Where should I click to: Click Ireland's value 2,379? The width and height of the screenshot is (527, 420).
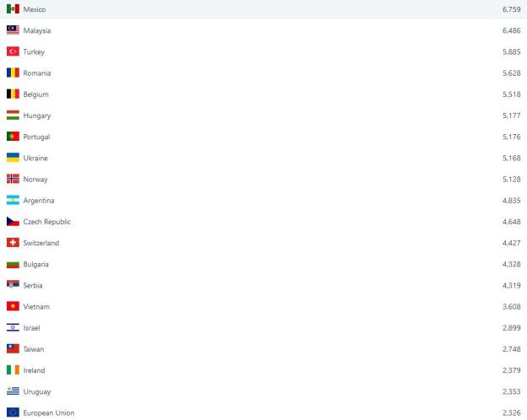pyautogui.click(x=511, y=370)
